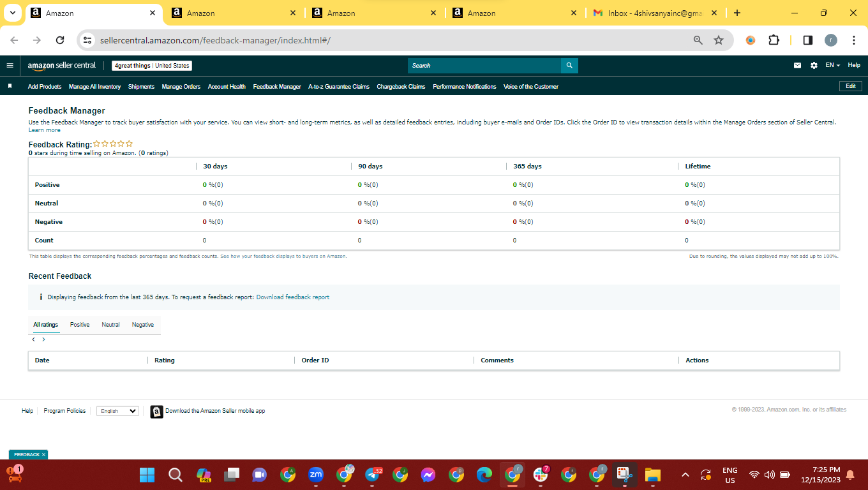Screen dimensions: 868x490
Task: Click the Learn more link
Action: click(45, 130)
